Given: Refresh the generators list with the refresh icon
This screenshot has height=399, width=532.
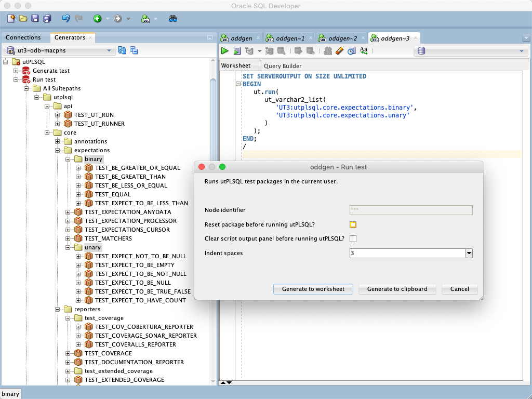Looking at the screenshot, I should [121, 50].
